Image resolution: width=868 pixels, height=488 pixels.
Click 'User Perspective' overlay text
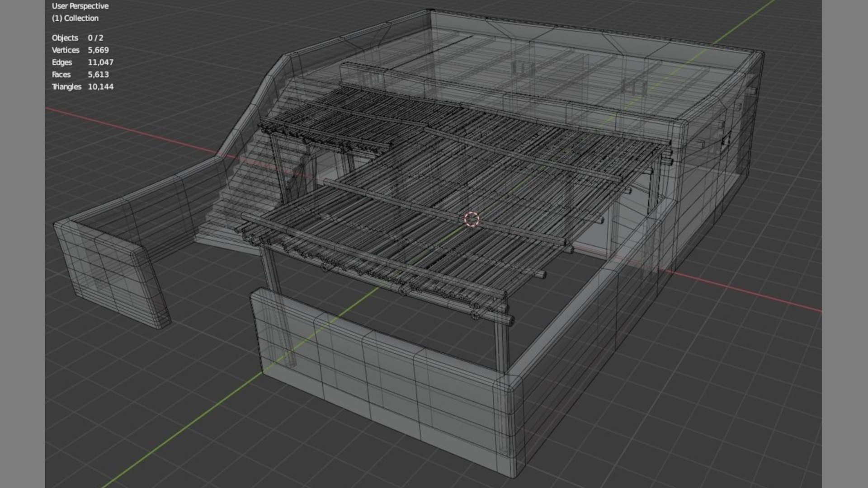[x=80, y=6]
